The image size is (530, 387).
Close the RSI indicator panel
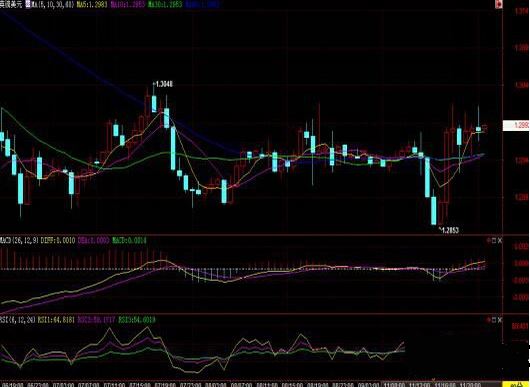(500, 319)
